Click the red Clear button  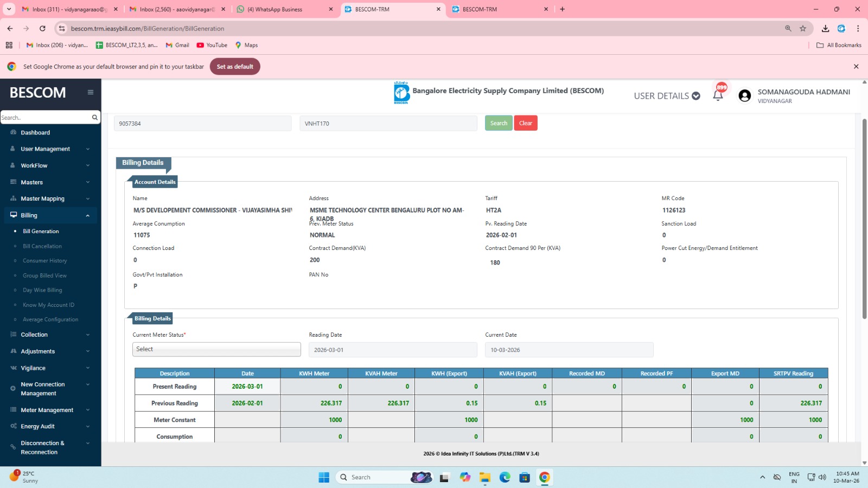click(x=525, y=123)
